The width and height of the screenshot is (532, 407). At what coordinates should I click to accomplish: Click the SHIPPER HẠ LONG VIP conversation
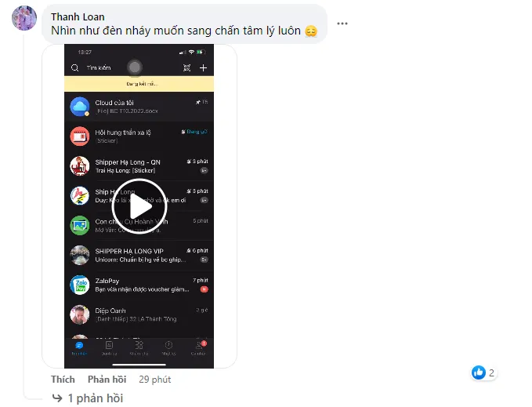coord(139,256)
